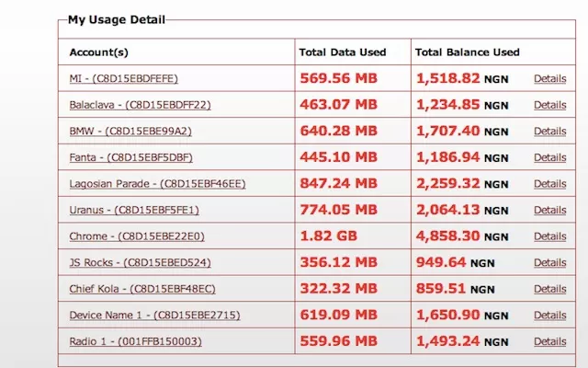Open the Radio 1 account link
588x368 pixels.
(x=135, y=342)
